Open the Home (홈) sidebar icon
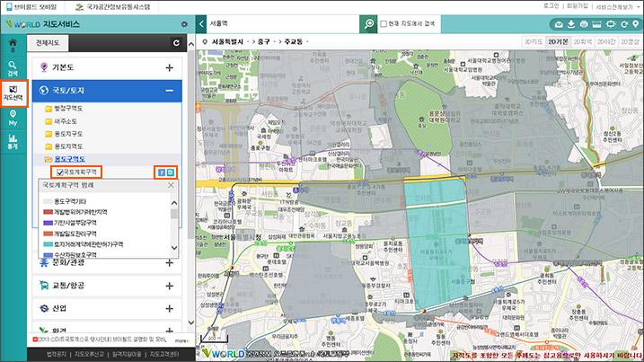This screenshot has width=644, height=362. point(13,45)
